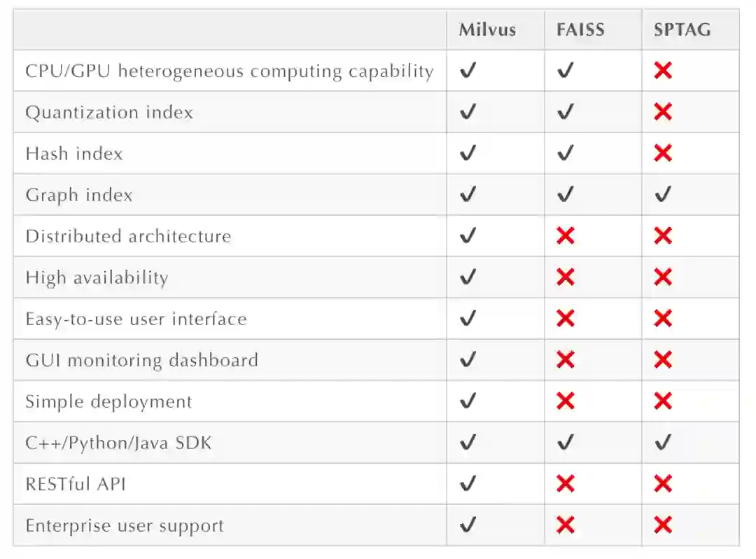
Task: Click FAISS red cross for GUI monitoring dashboard
Action: [566, 360]
